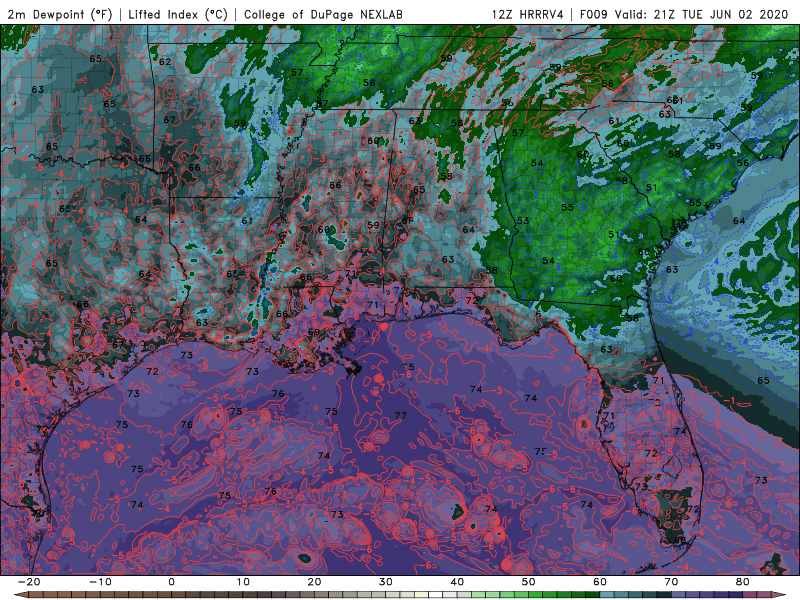The height and width of the screenshot is (600, 800).
Task: Click the green segment of the dewpoint color bar
Action: [536, 595]
